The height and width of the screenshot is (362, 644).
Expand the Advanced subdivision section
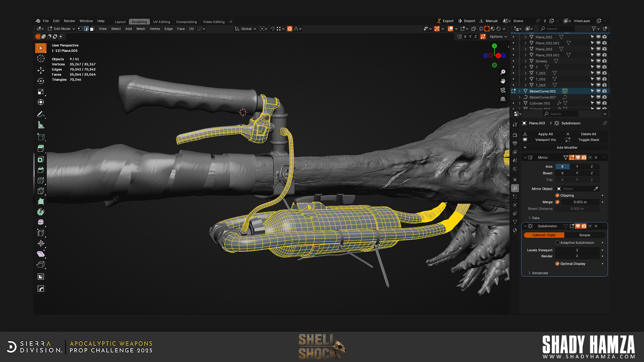tap(539, 273)
